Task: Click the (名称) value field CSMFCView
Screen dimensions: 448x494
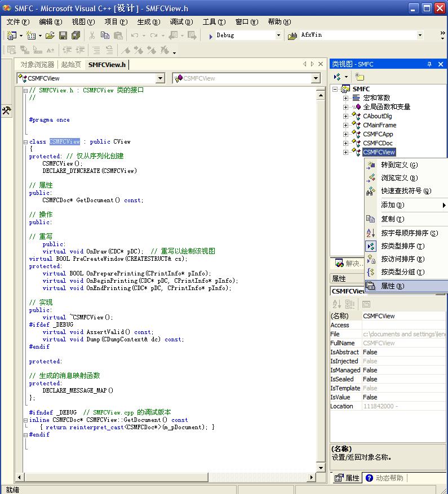Action: [404, 316]
